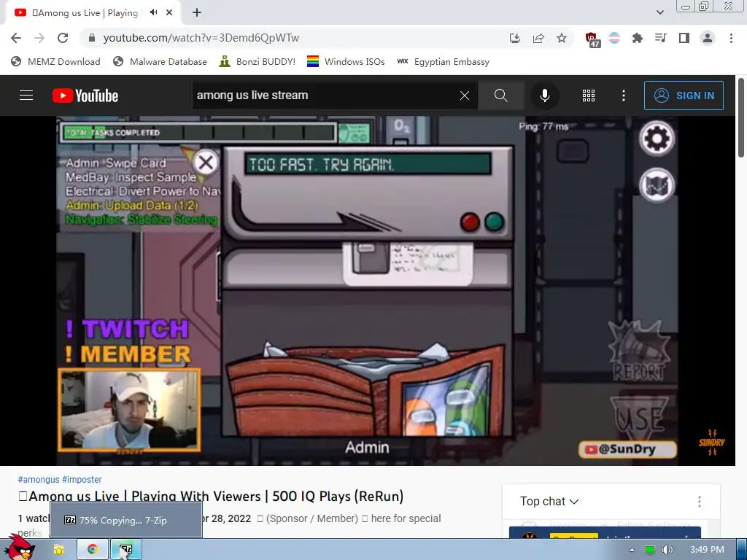Click the 75% Copying 7-Zip preview
Screen dimensions: 747x560
tap(125, 520)
